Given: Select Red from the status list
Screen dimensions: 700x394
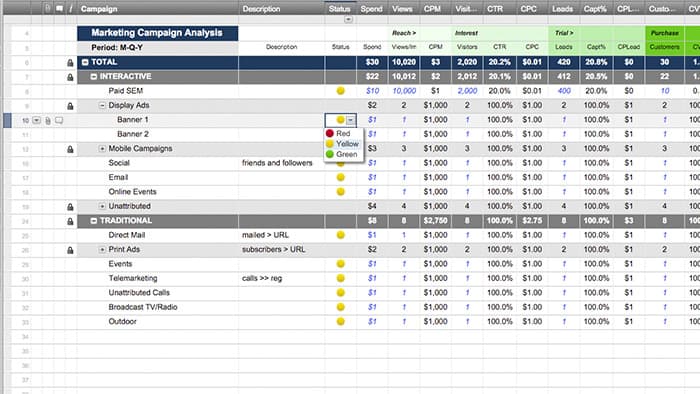Looking at the screenshot, I should pyautogui.click(x=343, y=133).
